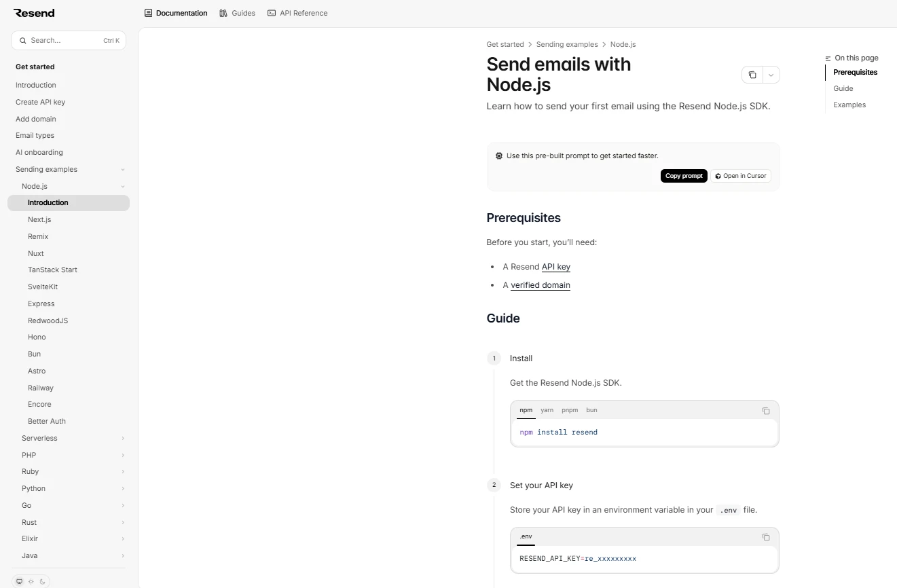Screen dimensions: 897x588
Task: Expand the Rust sidebar group
Action: click(x=123, y=522)
